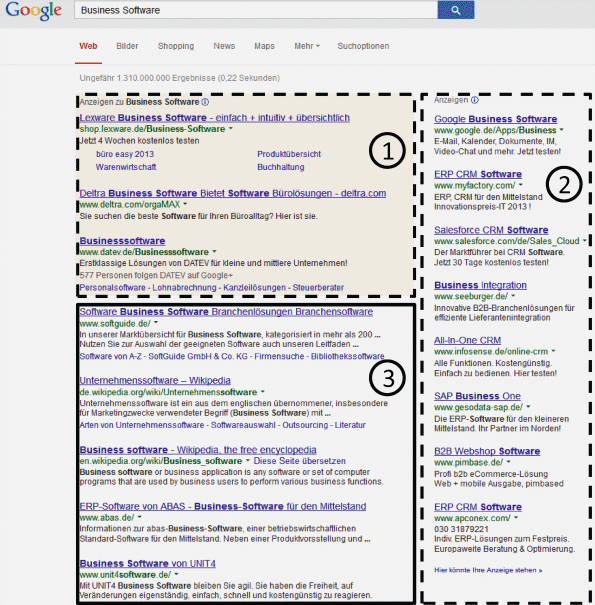This screenshot has width=595, height=605.
Task: Expand arrow next to www.abas.de/
Action: [140, 517]
